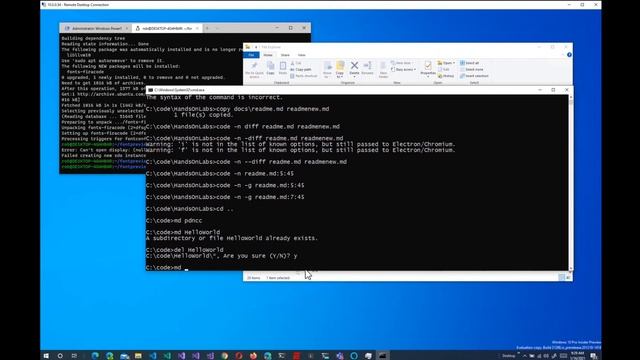Click 'C:\code>md pdncc' line
This screenshot has height=360, width=640.
click(174, 220)
